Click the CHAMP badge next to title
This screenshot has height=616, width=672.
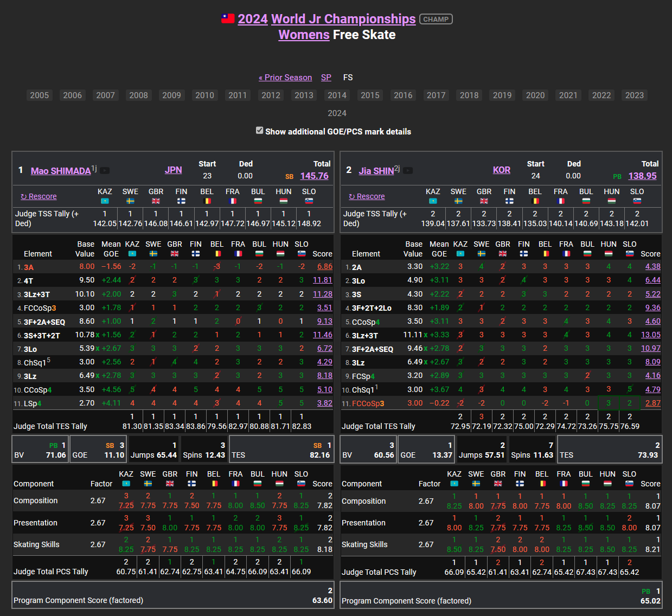click(x=436, y=20)
